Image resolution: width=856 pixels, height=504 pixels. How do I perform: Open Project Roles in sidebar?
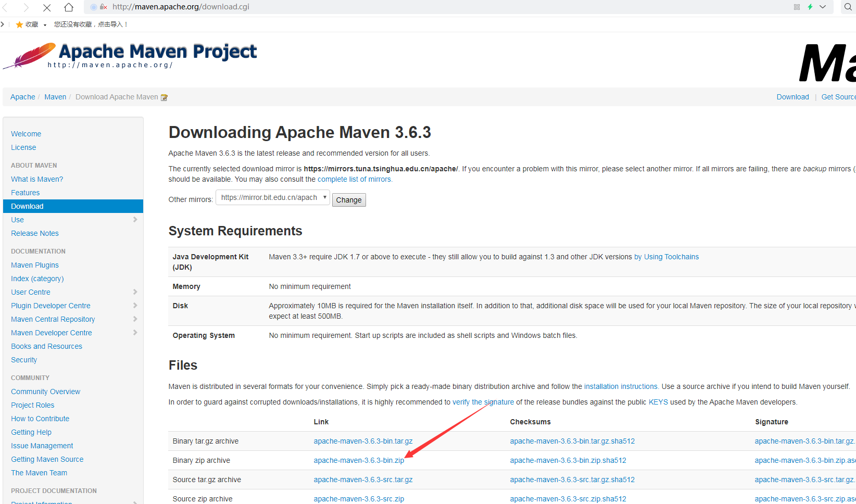(32, 405)
